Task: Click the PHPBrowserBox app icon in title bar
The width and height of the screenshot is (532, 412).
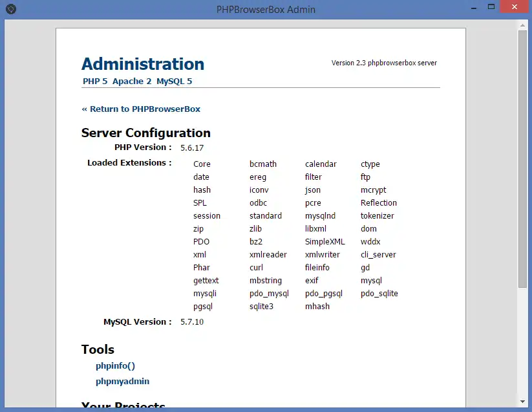Action: [11, 9]
